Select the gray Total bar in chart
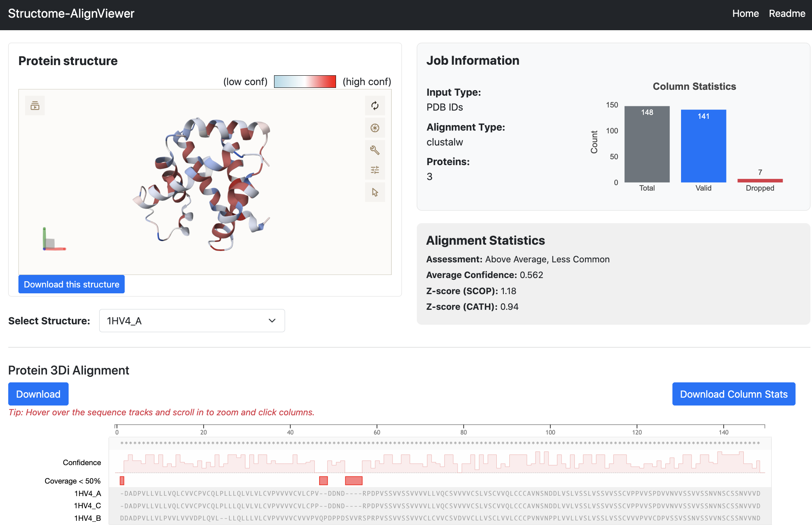Image resolution: width=812 pixels, height=531 pixels. pos(647,144)
